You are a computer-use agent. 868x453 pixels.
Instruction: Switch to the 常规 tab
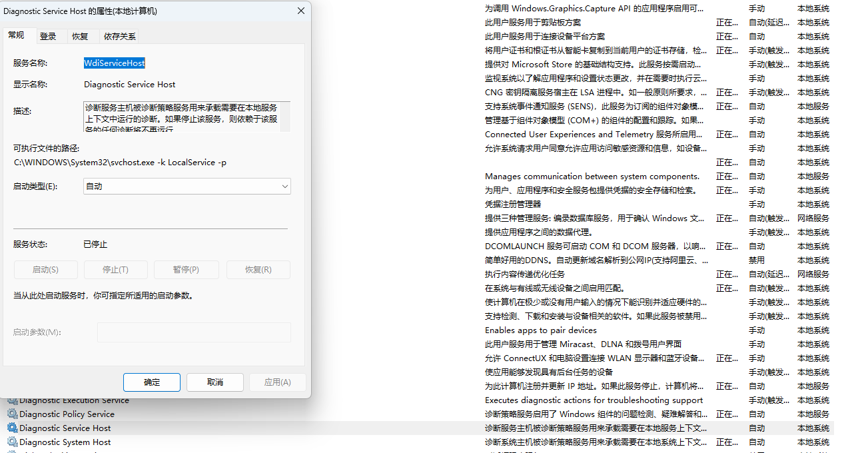[x=17, y=35]
